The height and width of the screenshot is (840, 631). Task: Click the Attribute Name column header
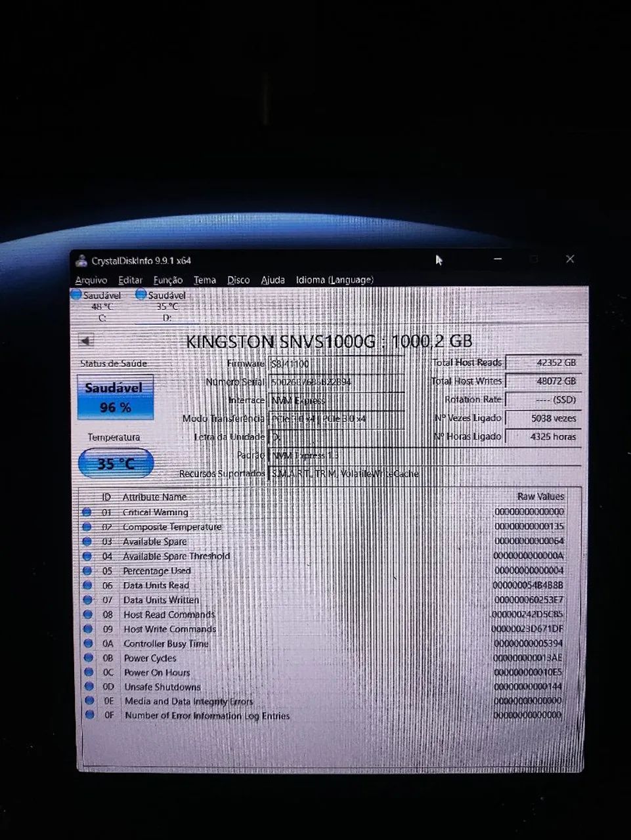click(x=154, y=497)
